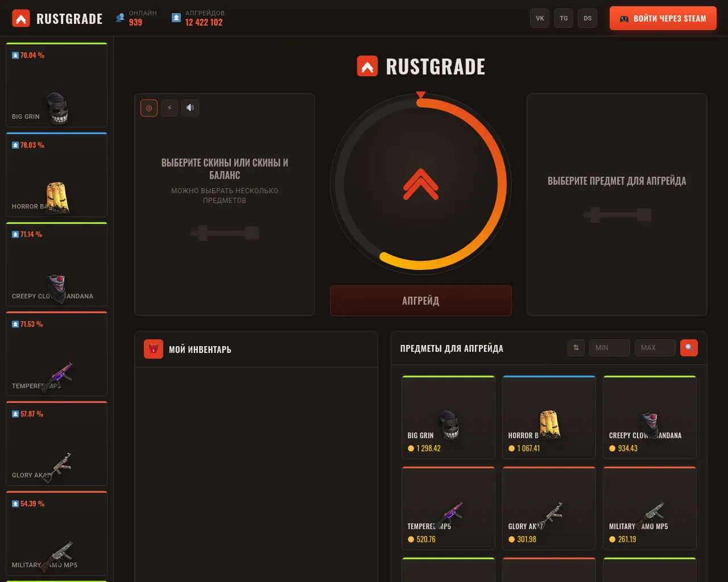Select the Creepy Clown Bandana card priced 934.43
Viewport: 728px width, 582px height.
point(650,417)
